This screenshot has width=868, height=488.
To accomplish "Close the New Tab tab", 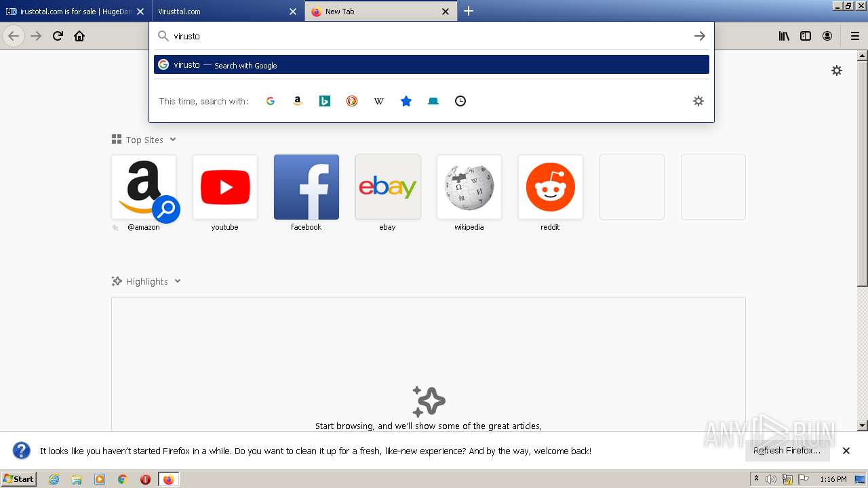I will 446,12.
